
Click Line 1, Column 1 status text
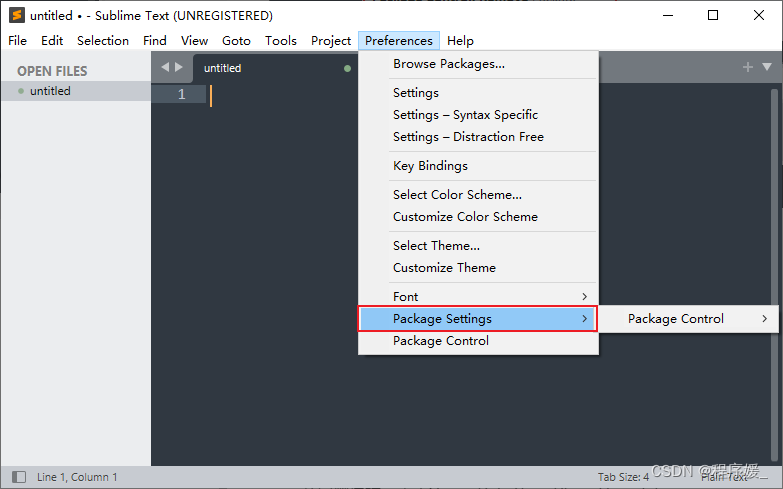pyautogui.click(x=77, y=477)
